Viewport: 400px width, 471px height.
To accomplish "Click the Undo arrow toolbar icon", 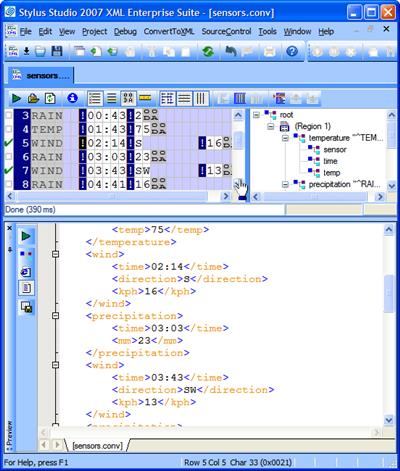I will [231, 51].
